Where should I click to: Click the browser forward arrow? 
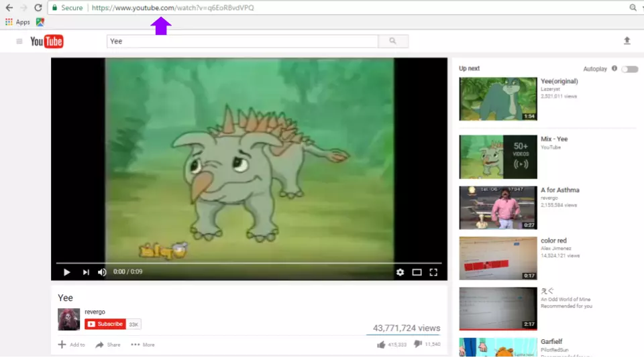(23, 7)
